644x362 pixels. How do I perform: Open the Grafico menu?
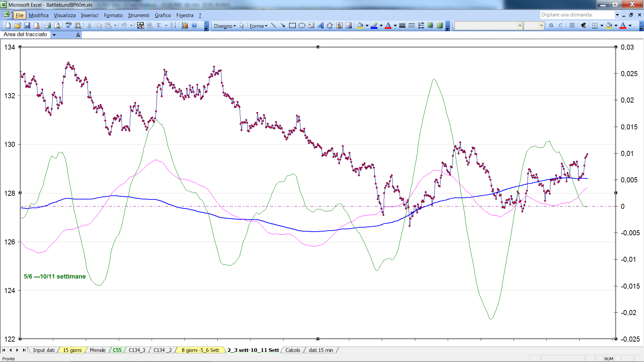(x=163, y=15)
